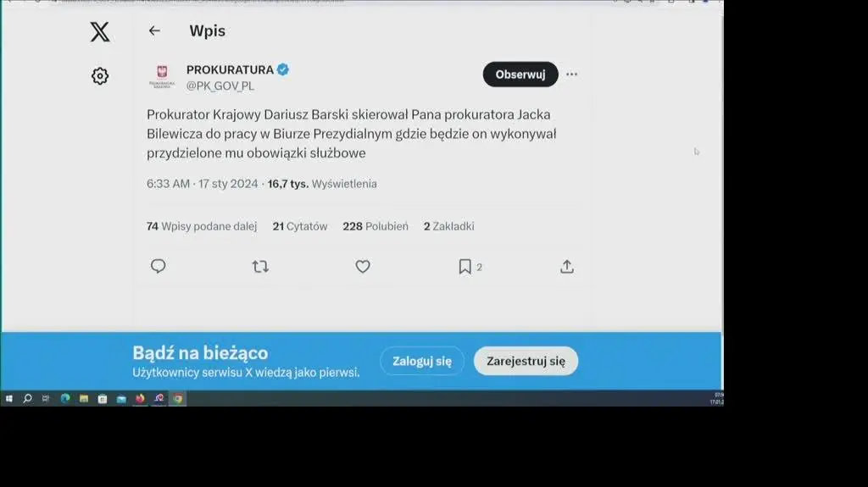Viewport: 868px width, 487px height.
Task: Click the X logo in the sidebar
Action: (x=100, y=32)
